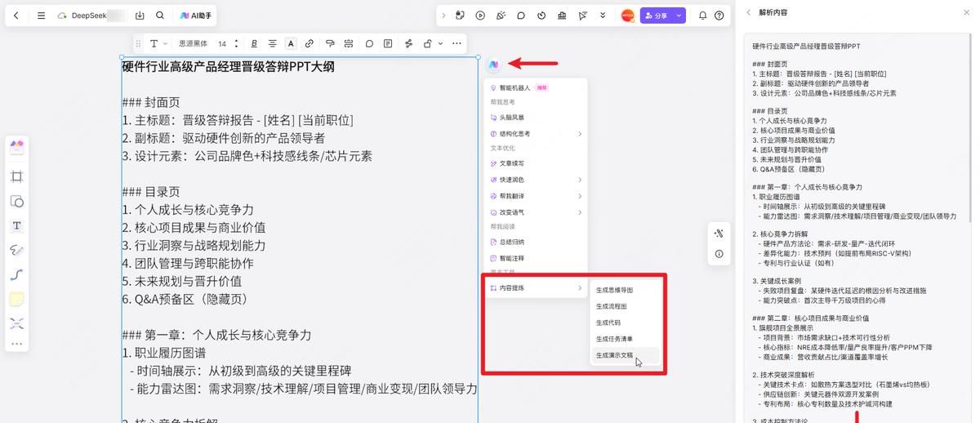The width and height of the screenshot is (980, 423).
Task: Click the cursor laser-pointer icon
Action: [582, 16]
